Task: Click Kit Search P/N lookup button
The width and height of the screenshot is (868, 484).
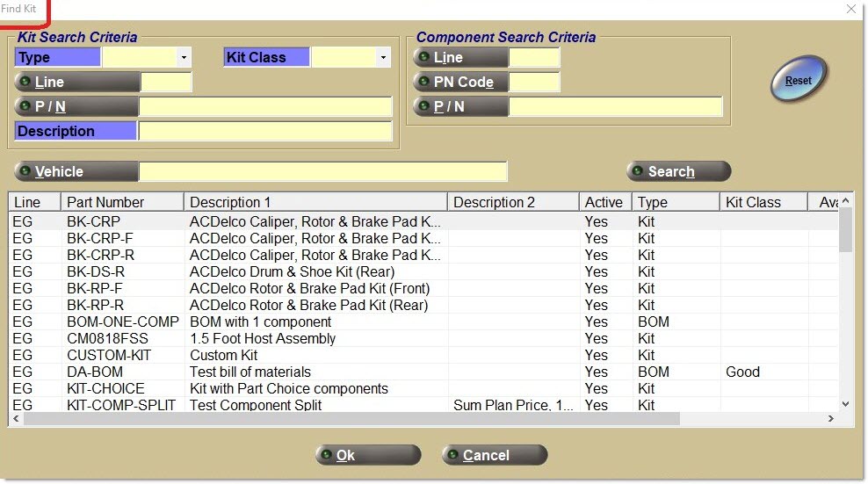Action: tap(76, 107)
